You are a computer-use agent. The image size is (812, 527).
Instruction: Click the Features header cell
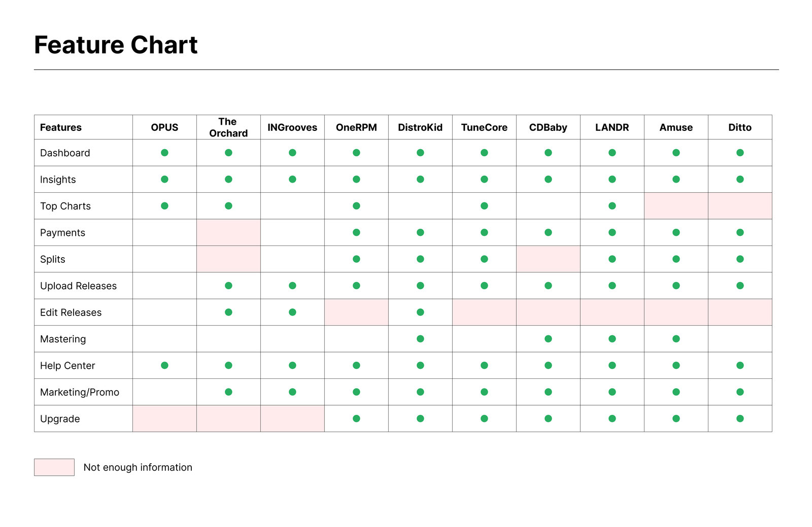61,127
